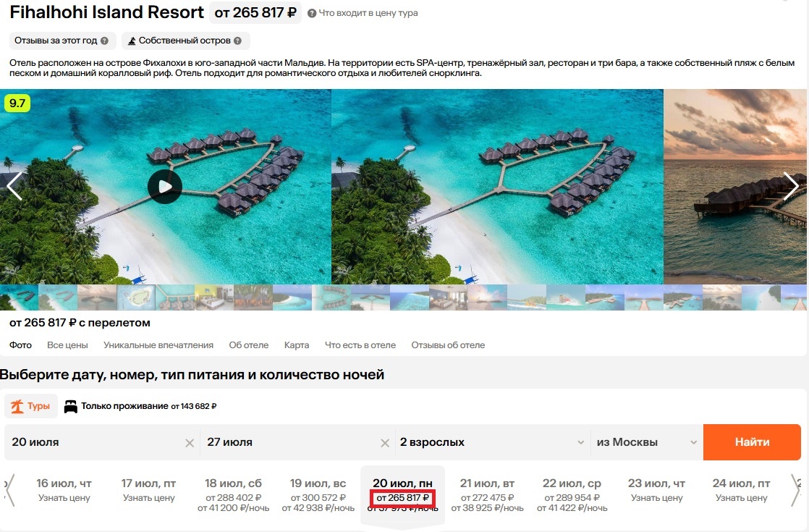Open the island map thumbnail in photo strip
Screen dimensions: 809x532
(136, 297)
